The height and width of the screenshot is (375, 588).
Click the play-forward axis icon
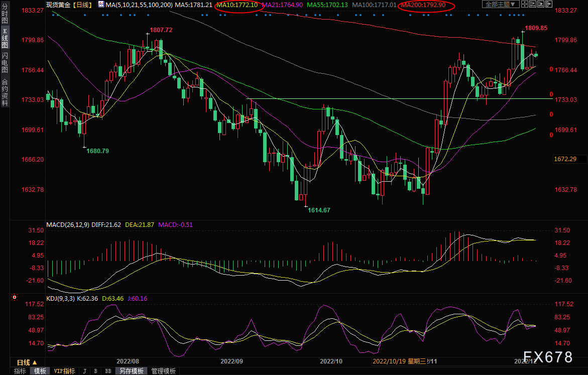point(541,5)
